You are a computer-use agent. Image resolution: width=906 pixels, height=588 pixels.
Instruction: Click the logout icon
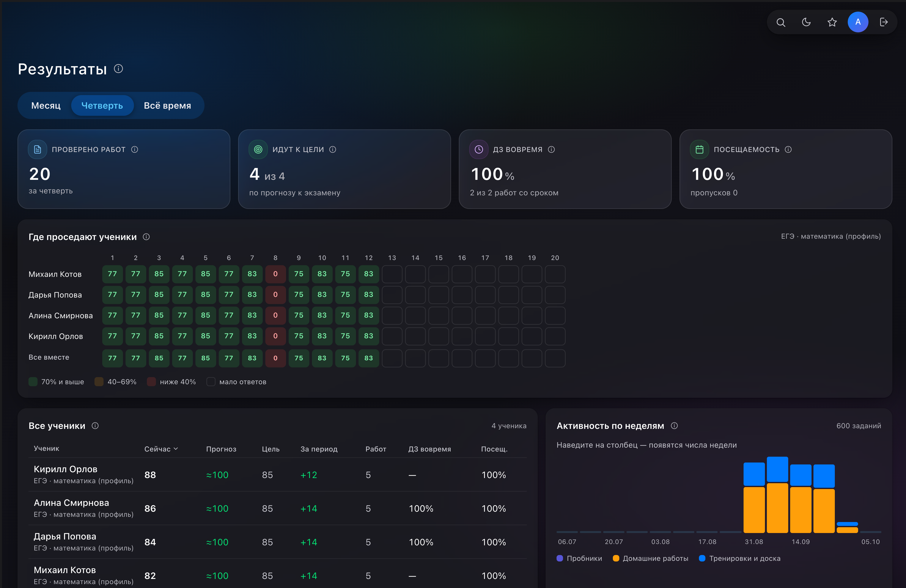(x=884, y=22)
